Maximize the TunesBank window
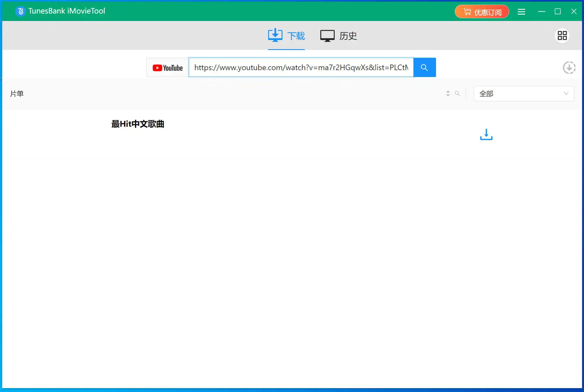 tap(557, 11)
